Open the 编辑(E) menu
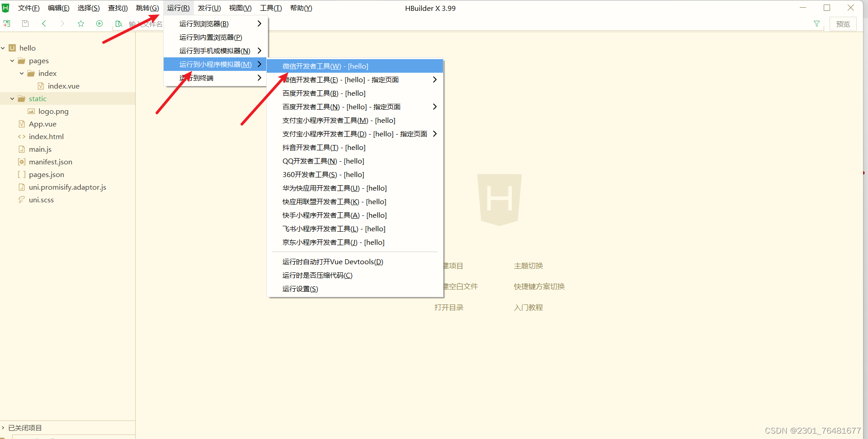This screenshot has width=868, height=439. [x=59, y=8]
